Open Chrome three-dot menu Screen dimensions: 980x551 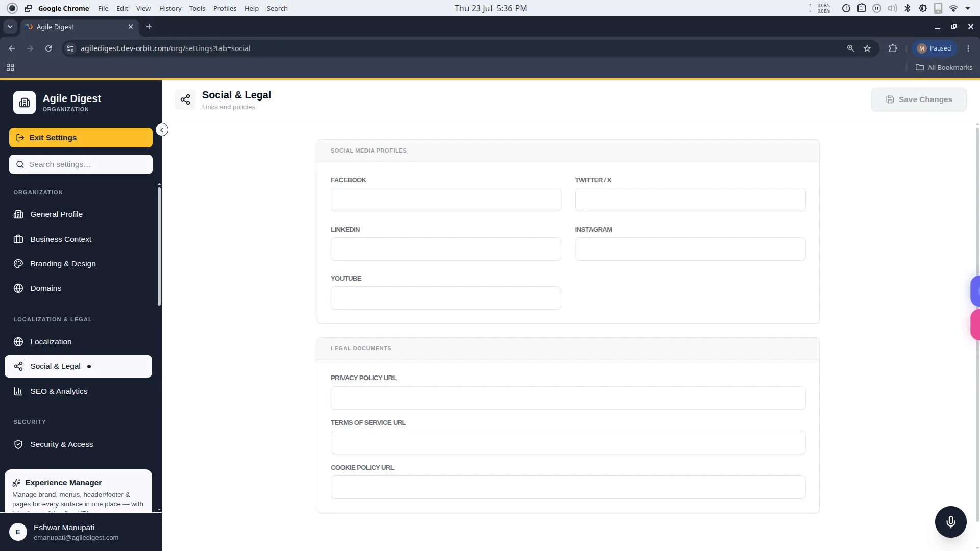[968, 48]
